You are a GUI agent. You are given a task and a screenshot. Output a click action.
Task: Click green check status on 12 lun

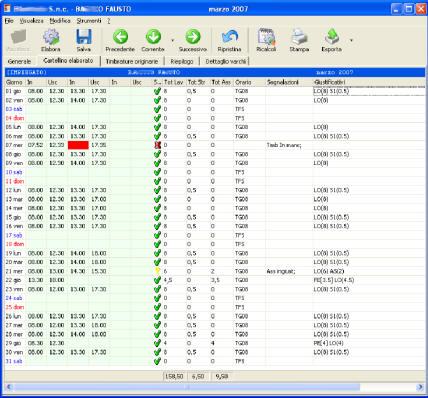[x=158, y=190]
